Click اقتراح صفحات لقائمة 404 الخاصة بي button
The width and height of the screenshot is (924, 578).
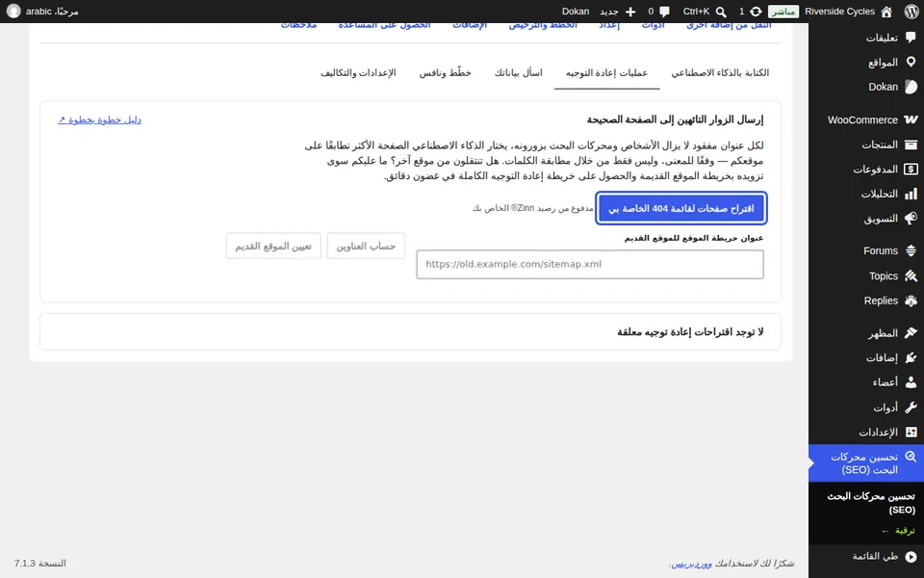pos(681,209)
